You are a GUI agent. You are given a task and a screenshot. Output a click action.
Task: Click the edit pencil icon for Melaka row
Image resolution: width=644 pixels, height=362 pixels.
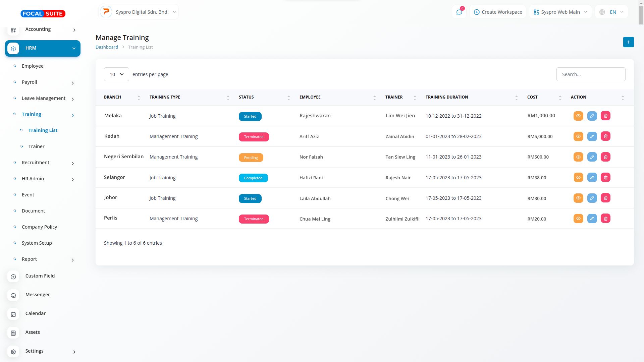coord(592,116)
